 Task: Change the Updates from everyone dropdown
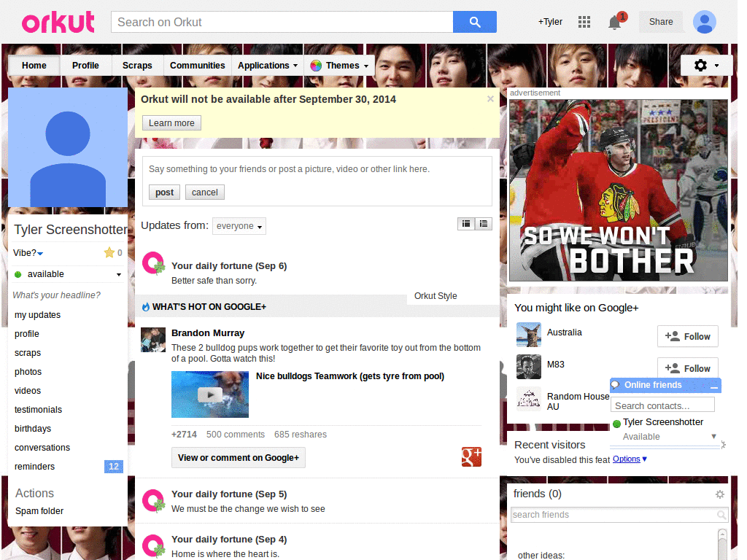pyautogui.click(x=239, y=226)
